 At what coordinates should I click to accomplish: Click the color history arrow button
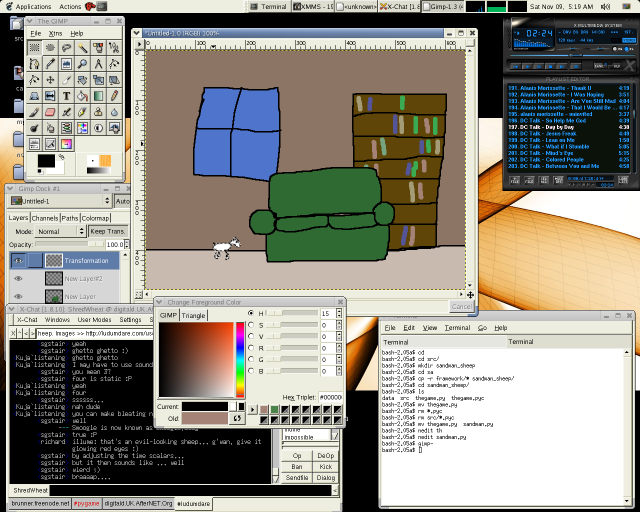(253, 409)
